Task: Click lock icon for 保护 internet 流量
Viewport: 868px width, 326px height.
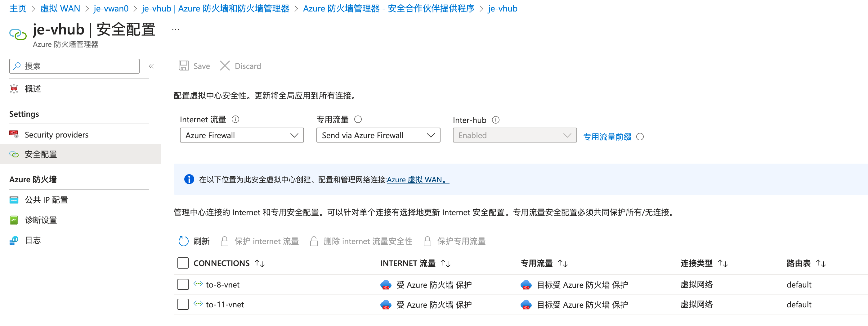Action: (224, 241)
